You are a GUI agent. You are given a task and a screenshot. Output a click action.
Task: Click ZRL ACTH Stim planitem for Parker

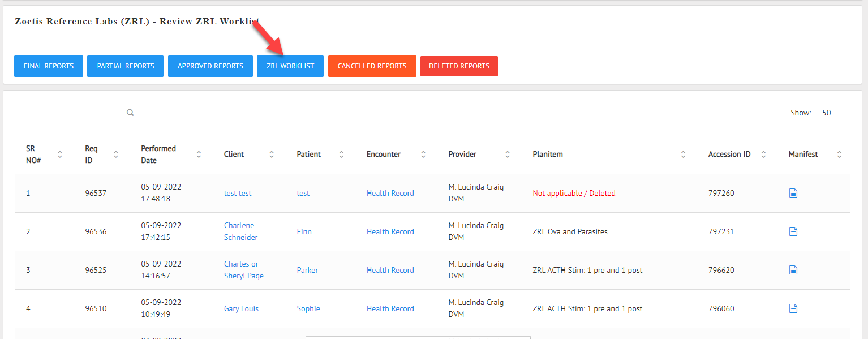(x=587, y=270)
